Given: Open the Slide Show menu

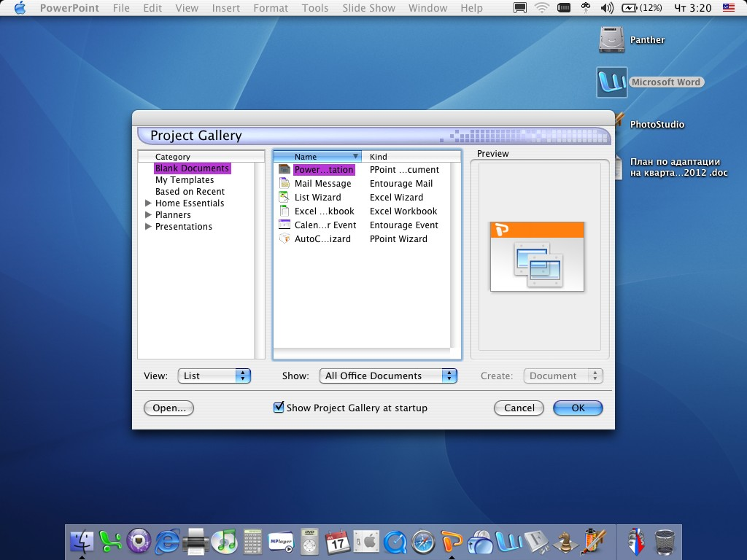Looking at the screenshot, I should tap(368, 7).
